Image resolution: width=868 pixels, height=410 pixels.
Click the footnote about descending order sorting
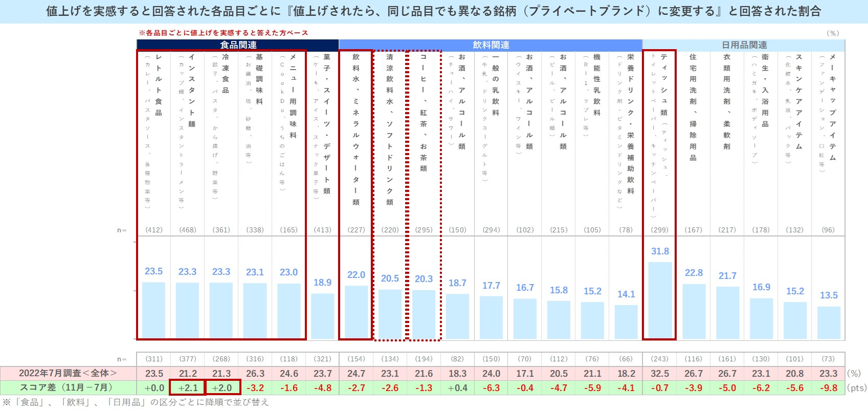[x=136, y=402]
